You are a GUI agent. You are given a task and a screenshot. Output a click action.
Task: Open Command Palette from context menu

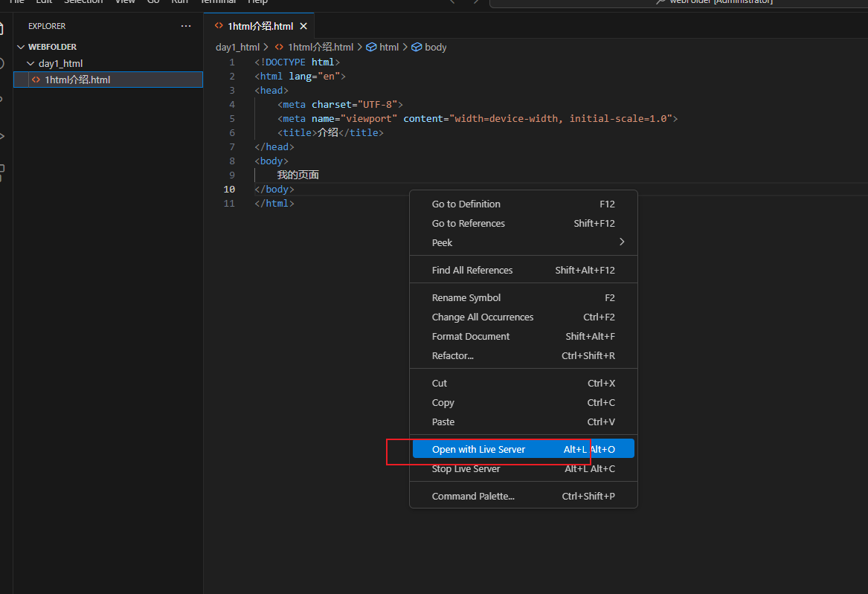click(x=473, y=497)
